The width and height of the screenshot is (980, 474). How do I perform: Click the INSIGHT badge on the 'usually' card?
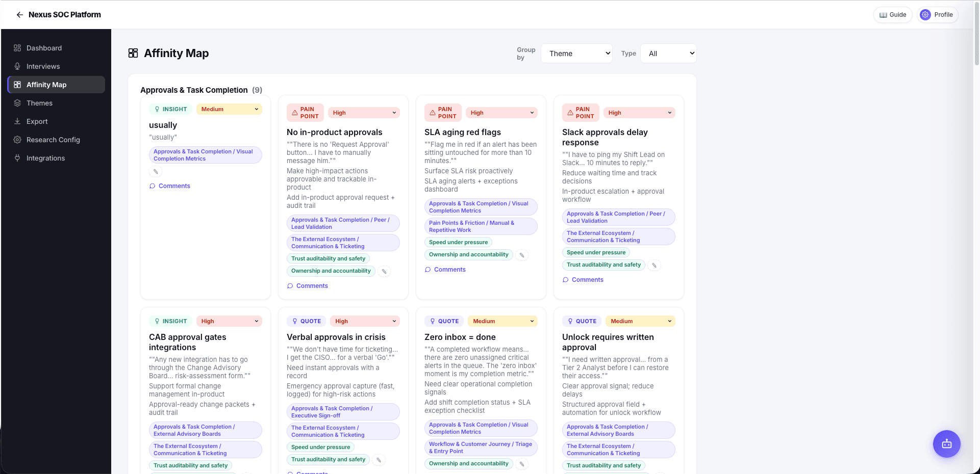pos(170,109)
